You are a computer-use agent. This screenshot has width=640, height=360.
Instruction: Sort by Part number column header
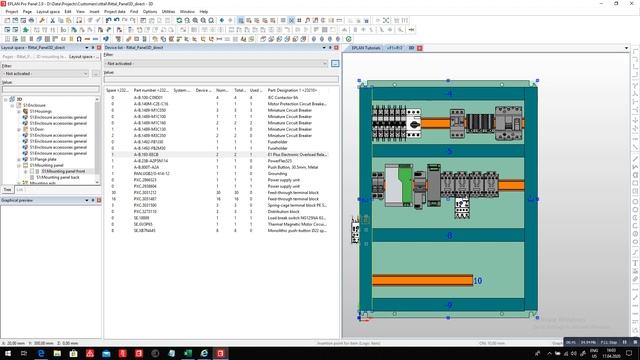point(151,90)
